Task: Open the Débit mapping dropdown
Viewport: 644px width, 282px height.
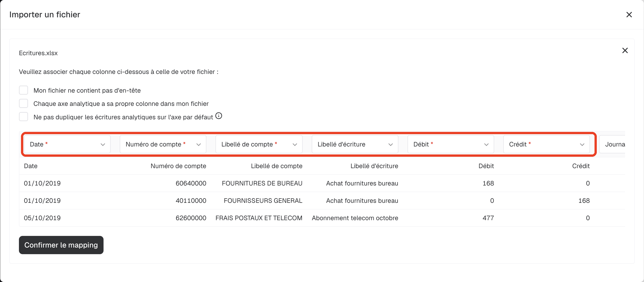Action: click(x=451, y=144)
